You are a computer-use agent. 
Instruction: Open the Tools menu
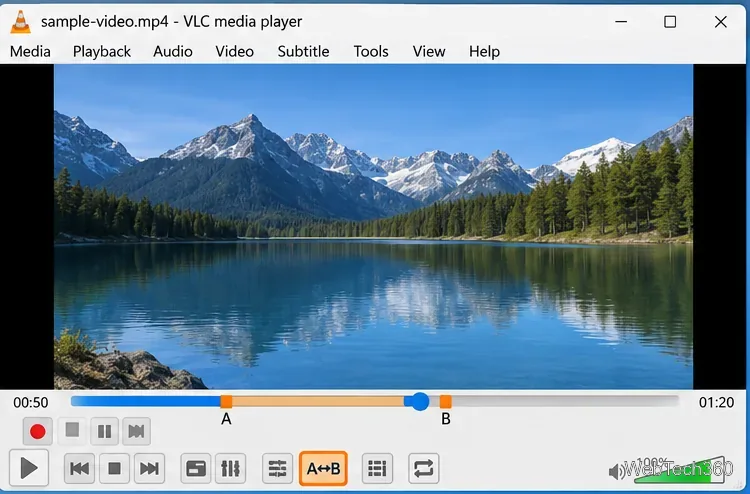[371, 51]
